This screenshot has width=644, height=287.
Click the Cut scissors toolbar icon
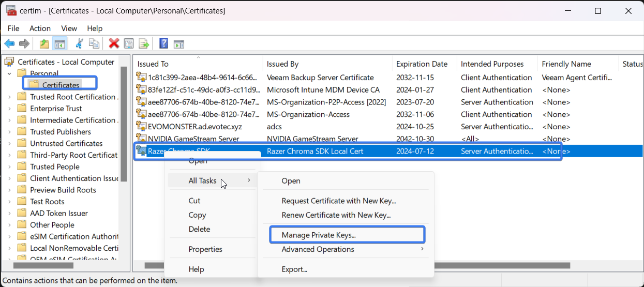click(79, 44)
